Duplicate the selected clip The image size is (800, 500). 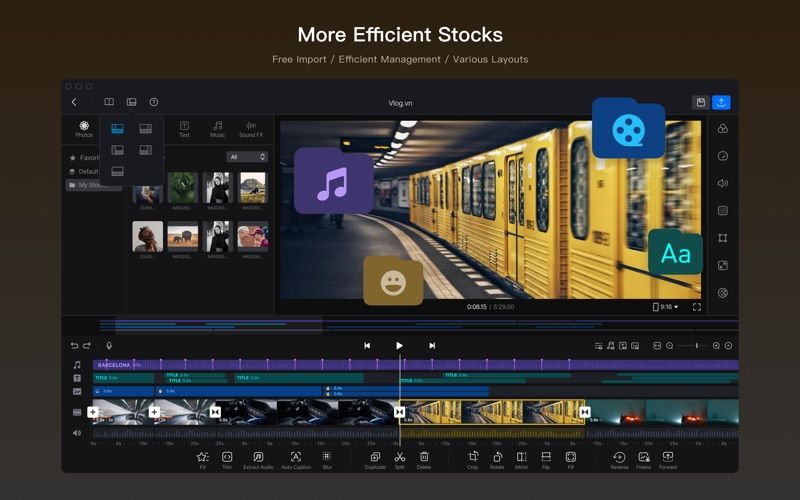[375, 460]
